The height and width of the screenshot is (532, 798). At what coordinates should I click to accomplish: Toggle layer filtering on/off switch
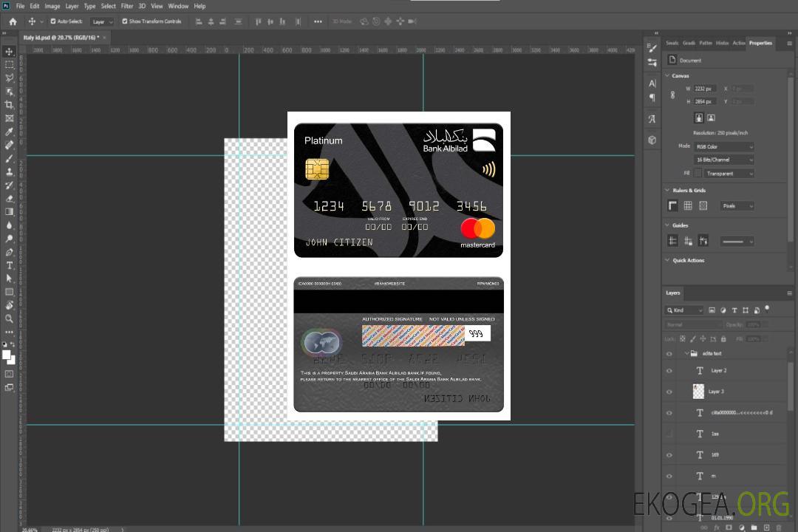coord(767,309)
